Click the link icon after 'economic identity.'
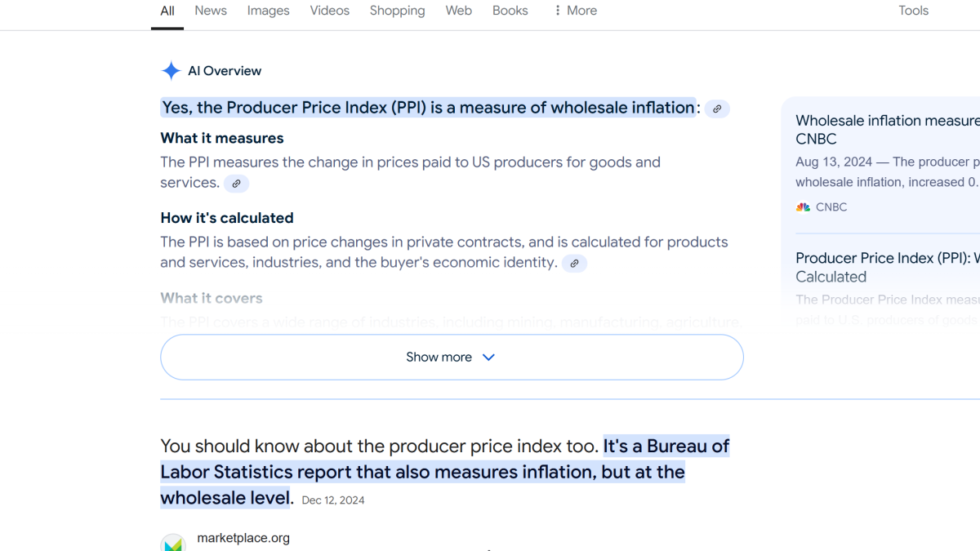The height and width of the screenshot is (551, 980). [x=574, y=264]
